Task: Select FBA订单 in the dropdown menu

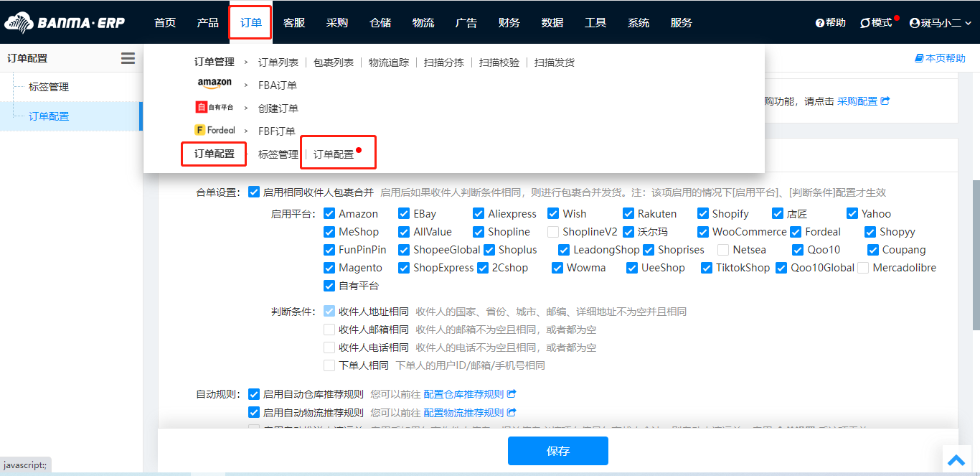Action: [x=278, y=85]
